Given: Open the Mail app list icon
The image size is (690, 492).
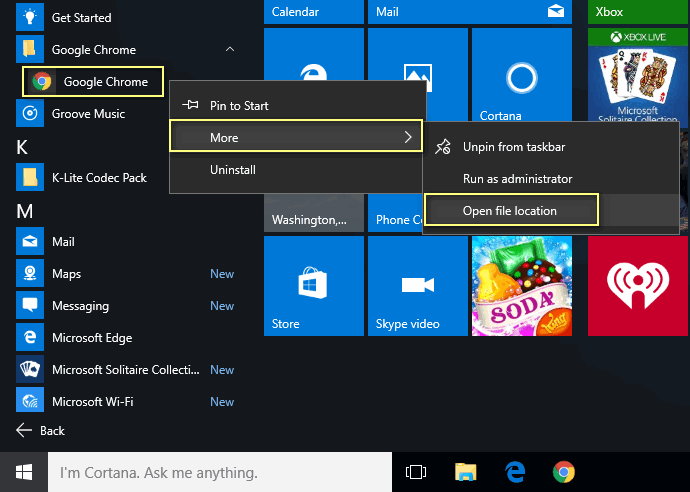Looking at the screenshot, I should 30,241.
